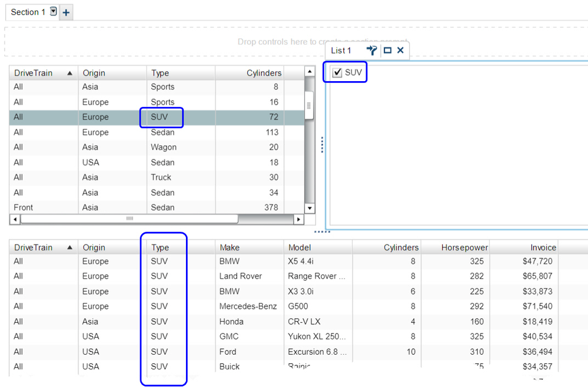Click the upper table's vertical scrollbar thumb
This screenshot has width=588, height=387.
[x=309, y=105]
